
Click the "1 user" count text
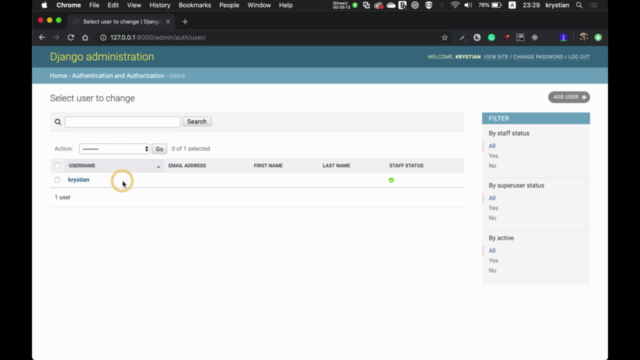[62, 198]
